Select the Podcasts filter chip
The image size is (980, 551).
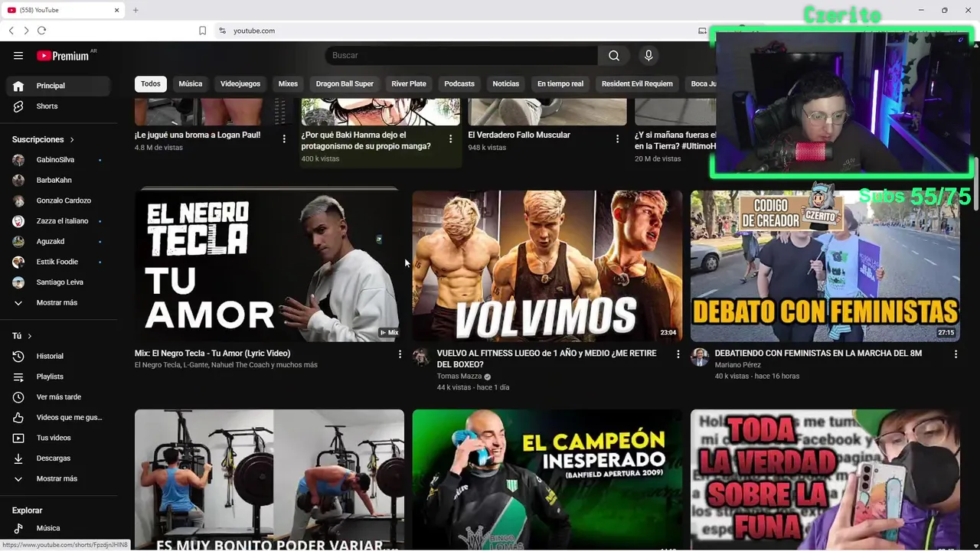(x=459, y=83)
